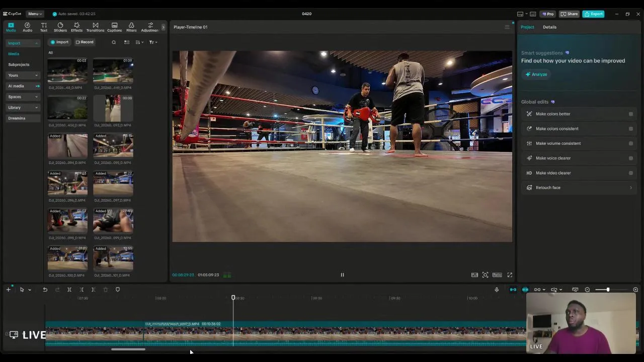Toggle Make colors better checkbox

coord(631,114)
